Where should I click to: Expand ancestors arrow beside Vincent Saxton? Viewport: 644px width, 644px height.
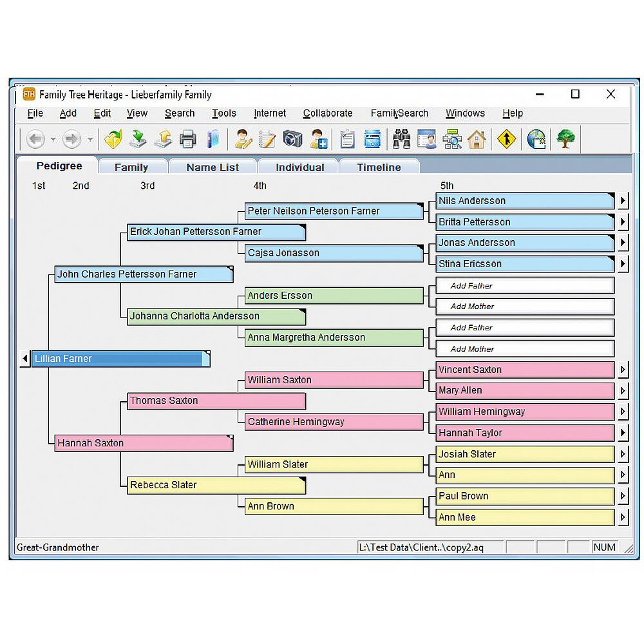pyautogui.click(x=623, y=370)
